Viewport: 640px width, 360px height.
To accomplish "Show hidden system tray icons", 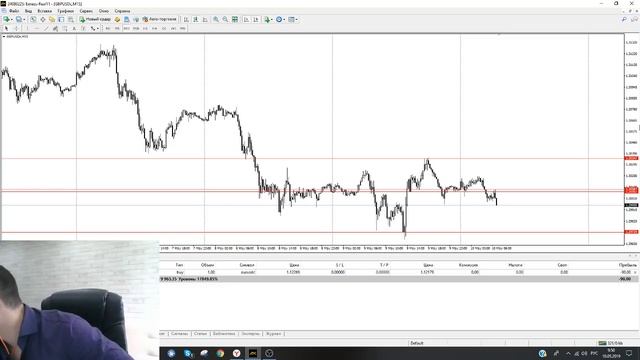I will pos(568,353).
